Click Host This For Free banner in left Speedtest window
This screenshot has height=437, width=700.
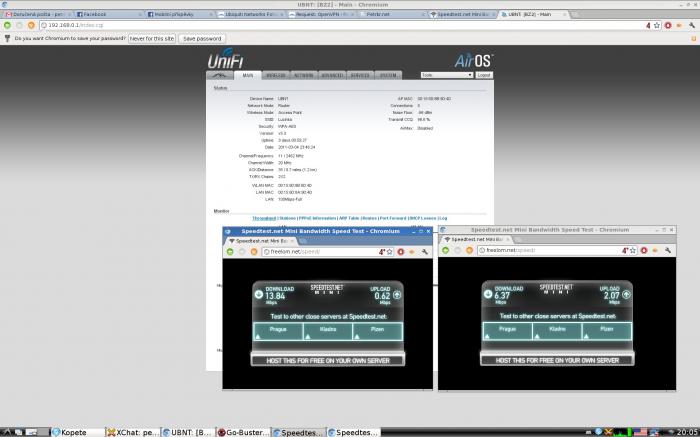coord(328,360)
